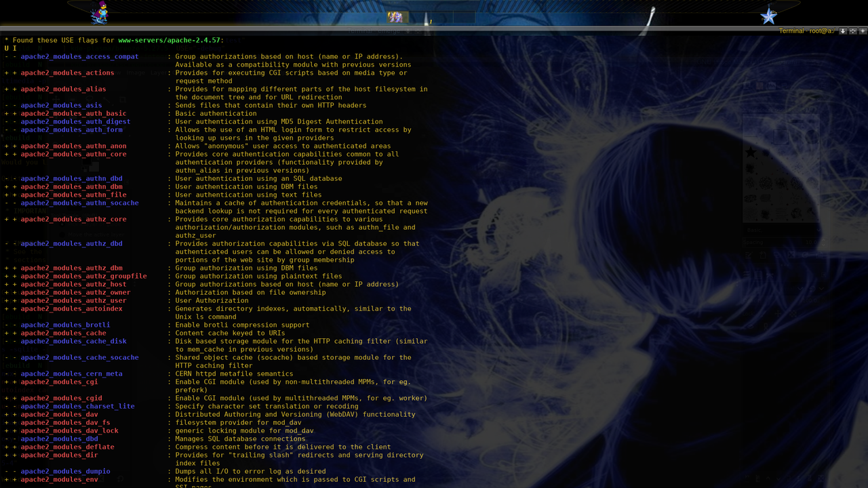868x488 pixels.
Task: Click apache2_modules_authn_dbd flag name
Action: pyautogui.click(x=71, y=179)
